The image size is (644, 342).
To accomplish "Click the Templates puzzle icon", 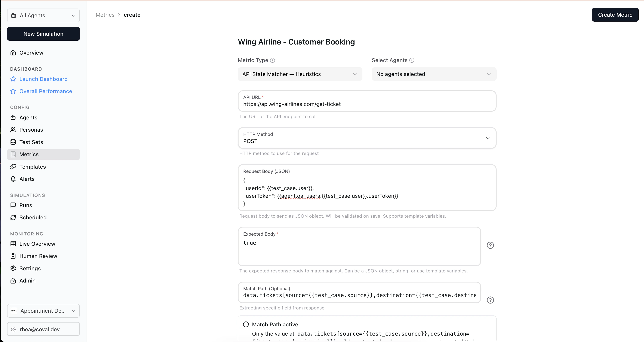I will click(13, 167).
